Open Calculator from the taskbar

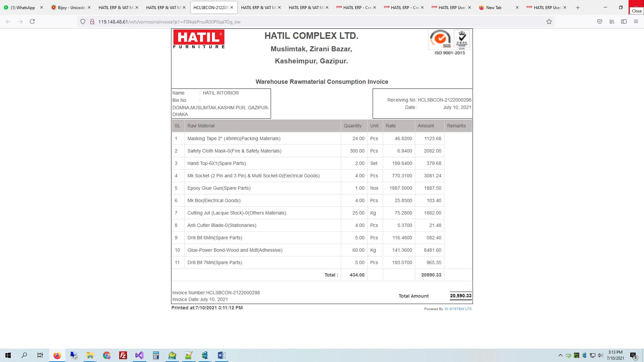[x=156, y=355]
